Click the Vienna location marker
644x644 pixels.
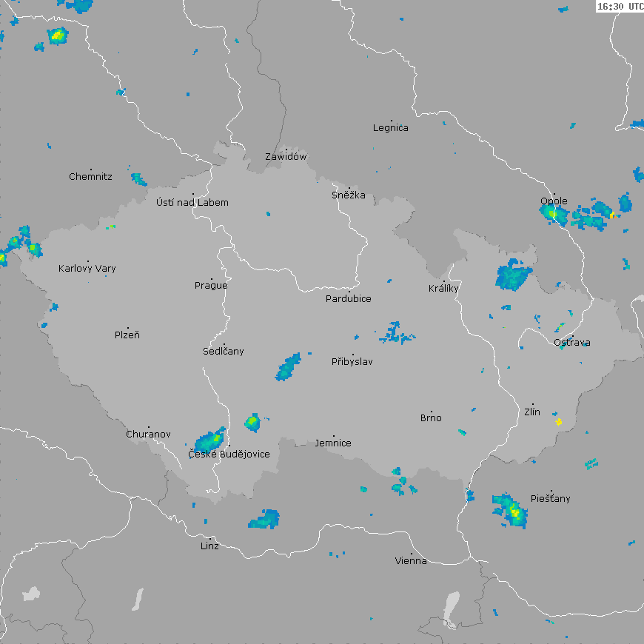click(412, 553)
